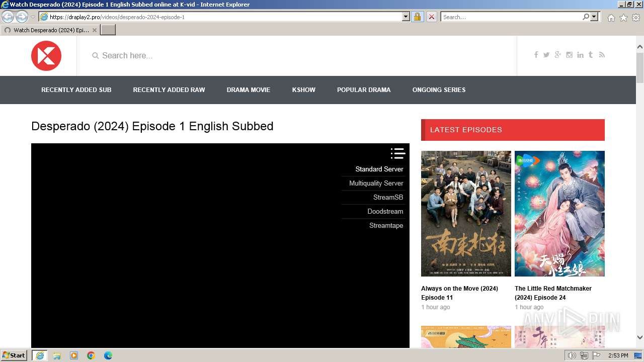Launch Internet Explorer from the taskbar
This screenshot has width=644, height=362.
click(x=40, y=355)
